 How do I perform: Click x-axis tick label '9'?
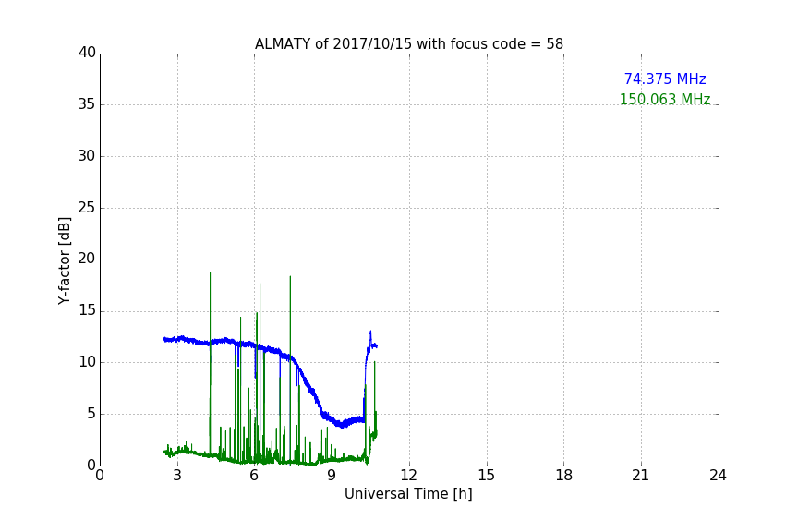(x=332, y=476)
